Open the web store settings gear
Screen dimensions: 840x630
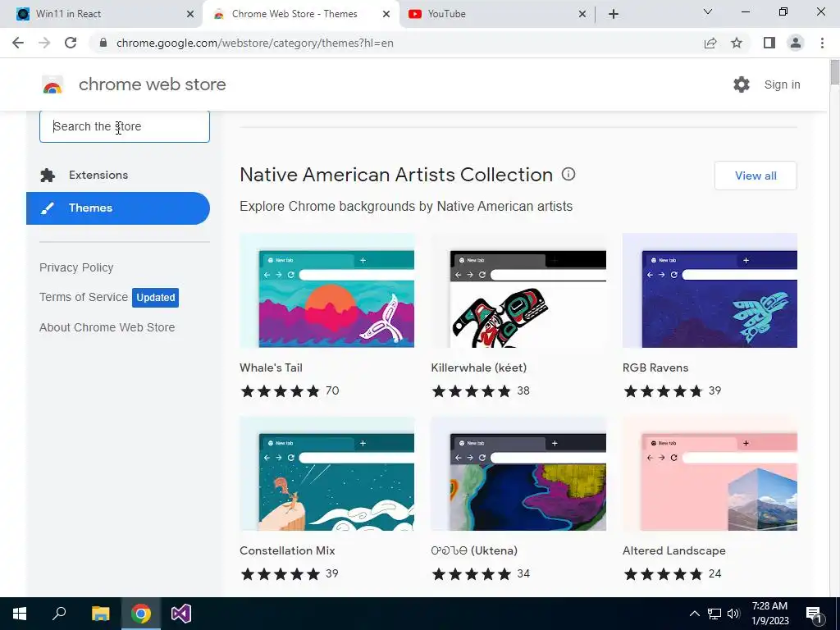742,84
